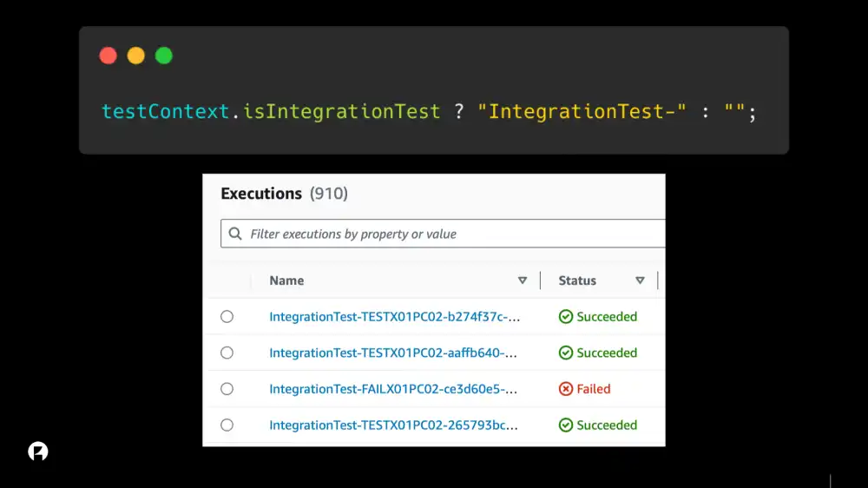Select the radio button for FAILX01PC02 execution
Viewport: 868px width, 488px height.
(227, 389)
